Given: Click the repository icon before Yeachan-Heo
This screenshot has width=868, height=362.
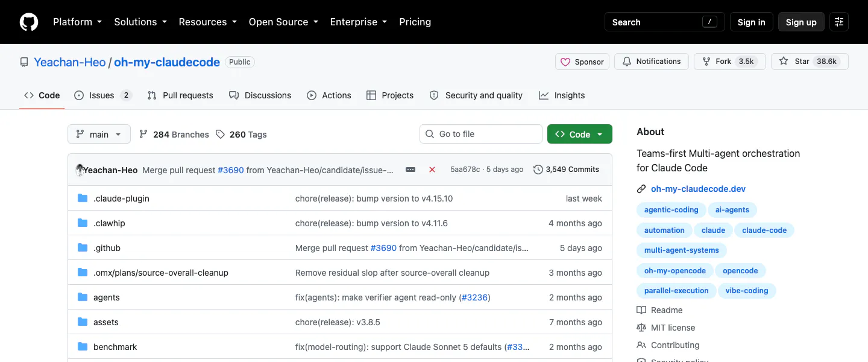Looking at the screenshot, I should (x=24, y=62).
